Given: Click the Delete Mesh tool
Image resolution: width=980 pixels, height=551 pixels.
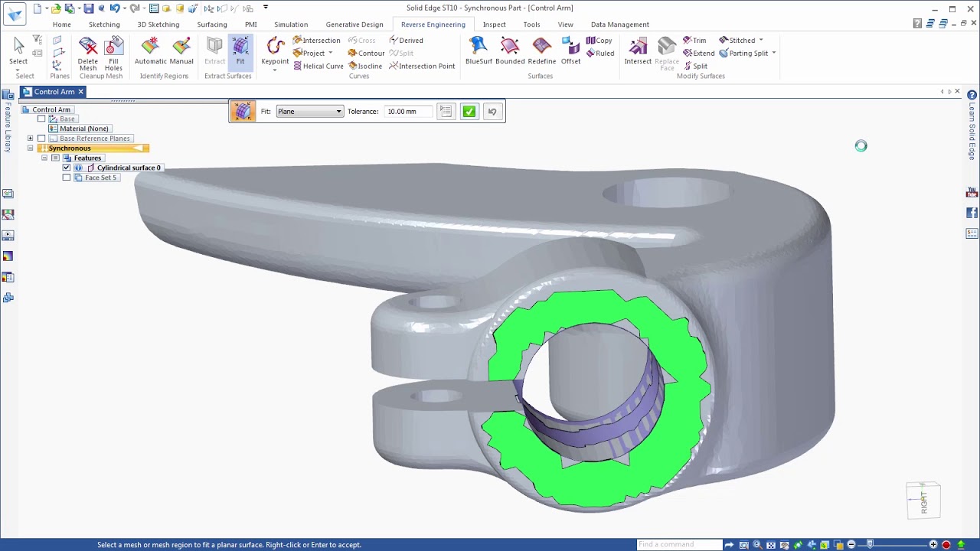Looking at the screenshot, I should [x=88, y=53].
